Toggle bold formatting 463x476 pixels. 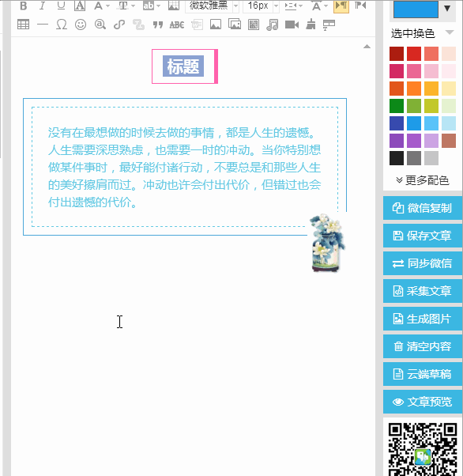click(24, 6)
